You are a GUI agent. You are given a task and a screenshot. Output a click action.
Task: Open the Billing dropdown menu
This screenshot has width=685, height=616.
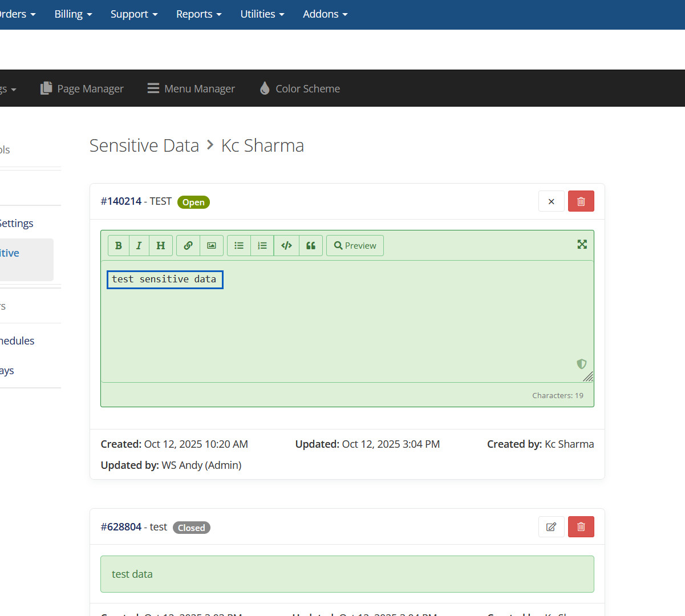(73, 14)
